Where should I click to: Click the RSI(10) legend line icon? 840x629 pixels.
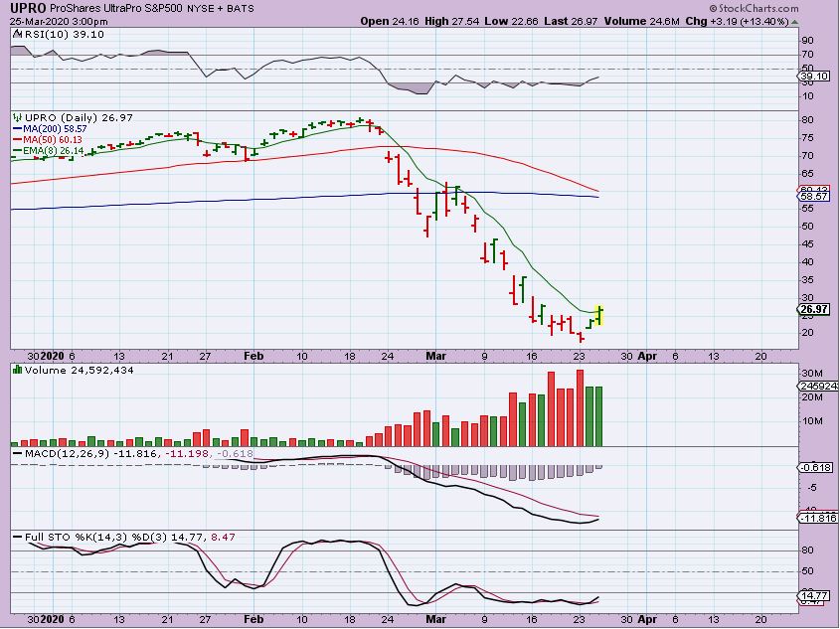(x=18, y=34)
